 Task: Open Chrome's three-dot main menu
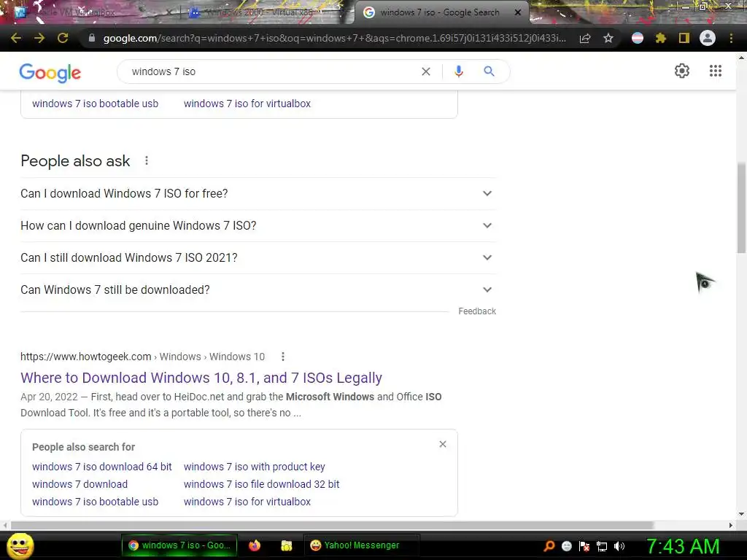[x=731, y=38]
